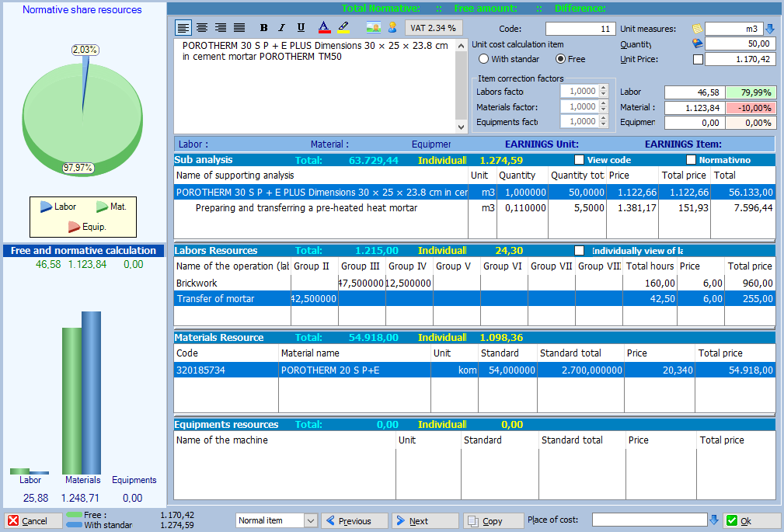784x532 pixels.
Task: Toggle bold formatting
Action: (263, 28)
